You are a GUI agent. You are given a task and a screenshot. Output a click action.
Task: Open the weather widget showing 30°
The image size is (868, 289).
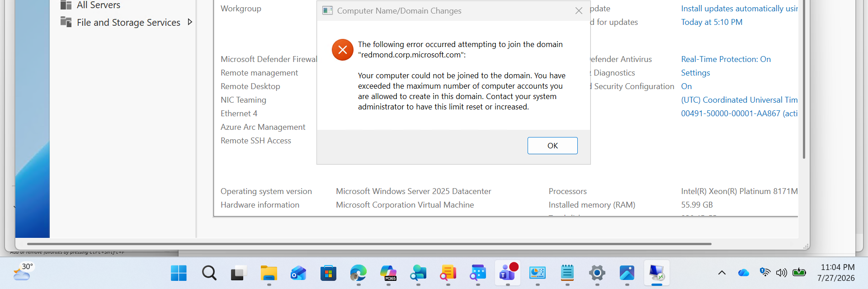[23, 272]
